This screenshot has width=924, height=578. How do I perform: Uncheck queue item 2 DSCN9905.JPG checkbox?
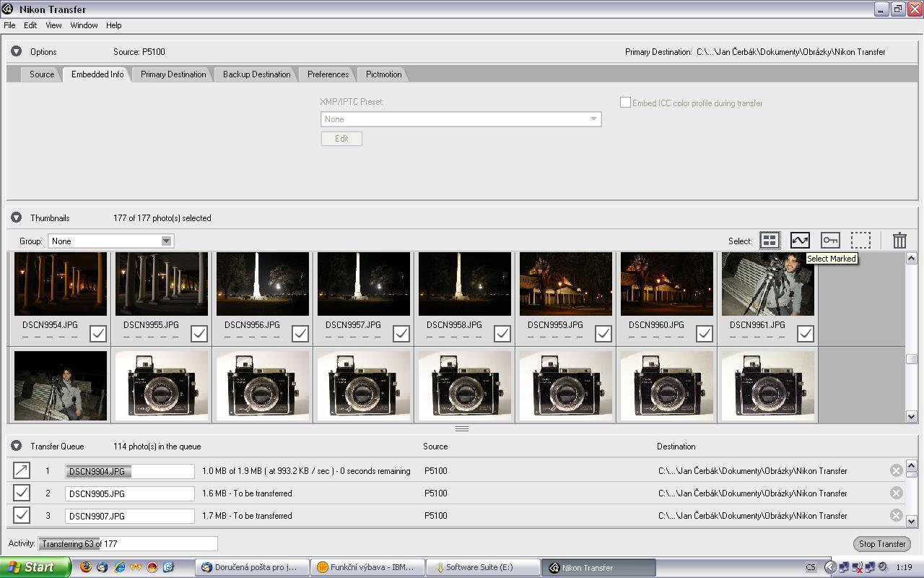click(22, 493)
